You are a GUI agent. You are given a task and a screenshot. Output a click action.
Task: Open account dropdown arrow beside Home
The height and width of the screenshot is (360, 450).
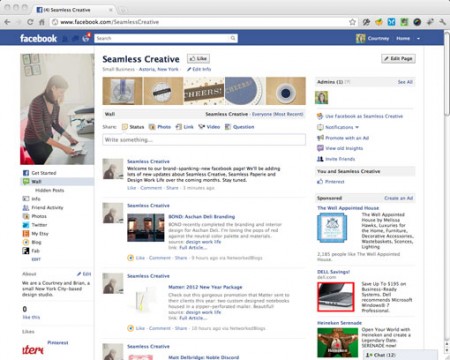pos(418,38)
